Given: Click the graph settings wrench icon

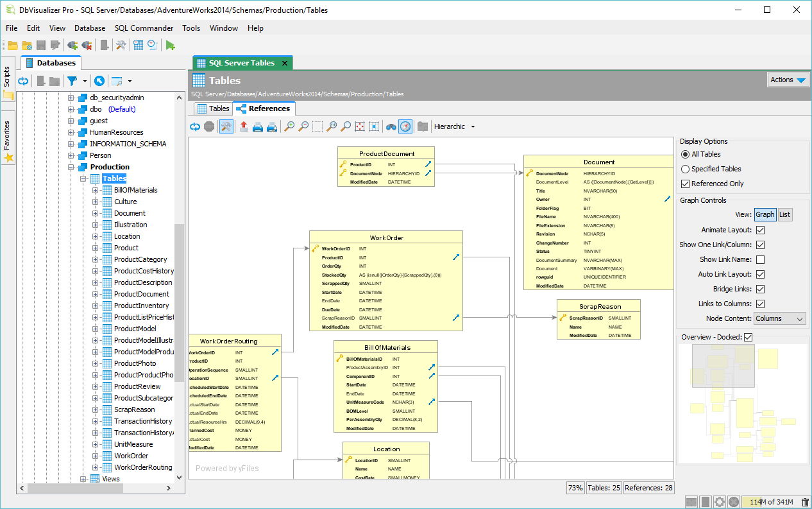Looking at the screenshot, I should pos(226,126).
